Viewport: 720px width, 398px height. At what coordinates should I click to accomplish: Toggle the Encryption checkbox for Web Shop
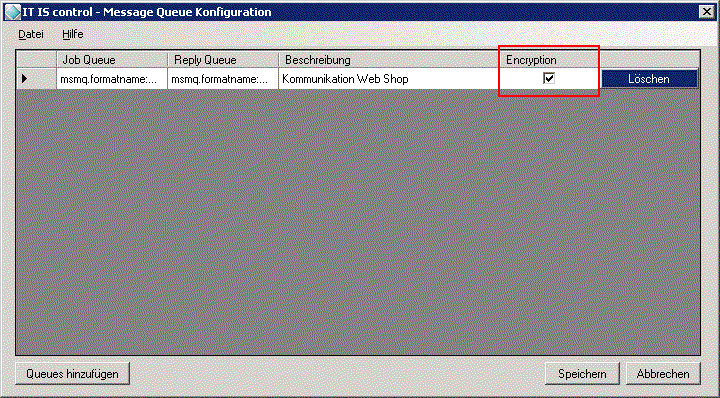tap(549, 78)
